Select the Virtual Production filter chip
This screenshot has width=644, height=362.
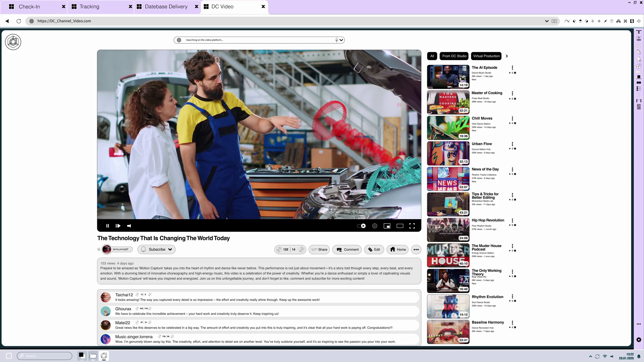click(486, 56)
